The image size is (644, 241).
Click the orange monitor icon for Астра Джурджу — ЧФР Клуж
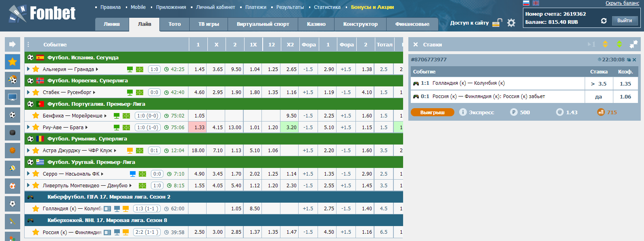(x=130, y=151)
